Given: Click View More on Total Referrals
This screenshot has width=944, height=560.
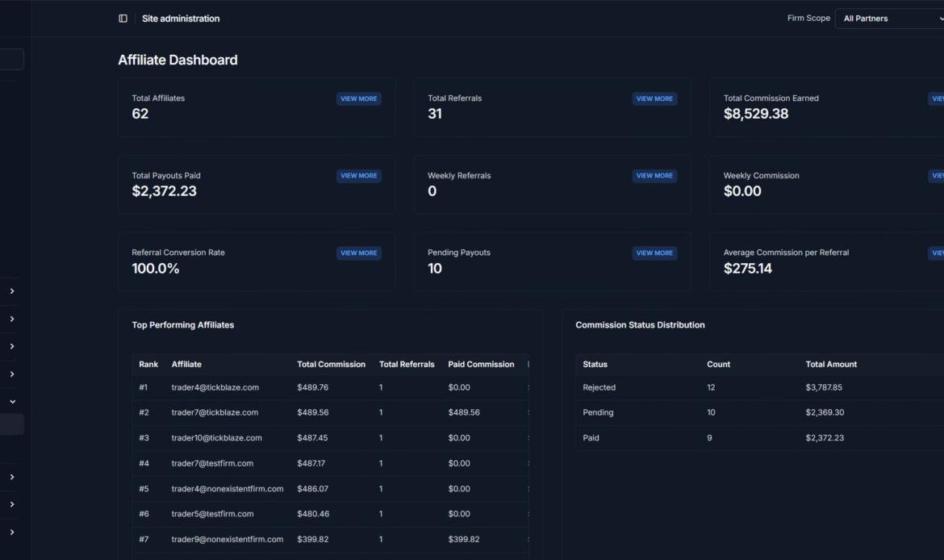Looking at the screenshot, I should 654,98.
